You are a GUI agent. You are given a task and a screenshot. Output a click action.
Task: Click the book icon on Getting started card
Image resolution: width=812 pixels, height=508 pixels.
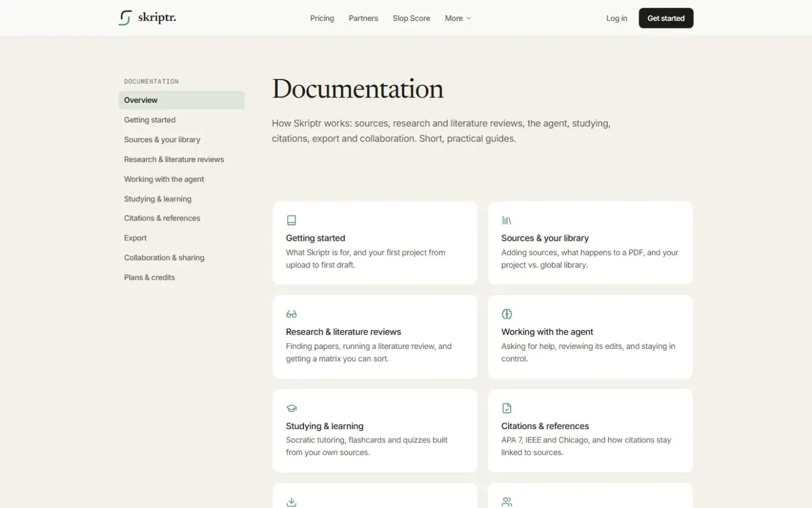coord(291,220)
